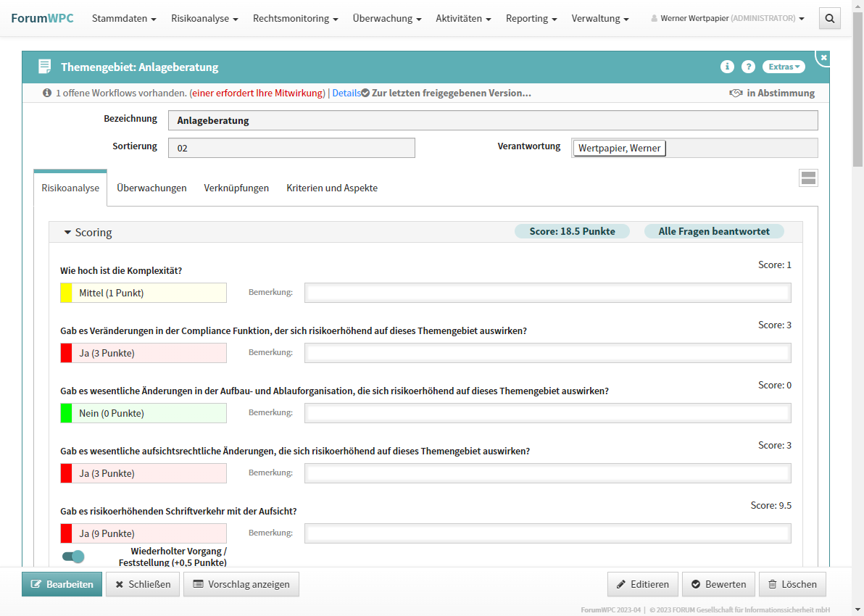
Task: Select the yellow Mittel complexity rating
Action: point(144,293)
